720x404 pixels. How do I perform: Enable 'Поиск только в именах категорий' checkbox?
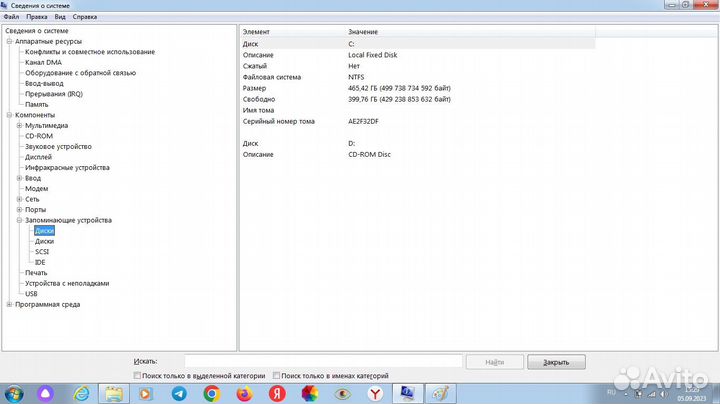coord(277,376)
